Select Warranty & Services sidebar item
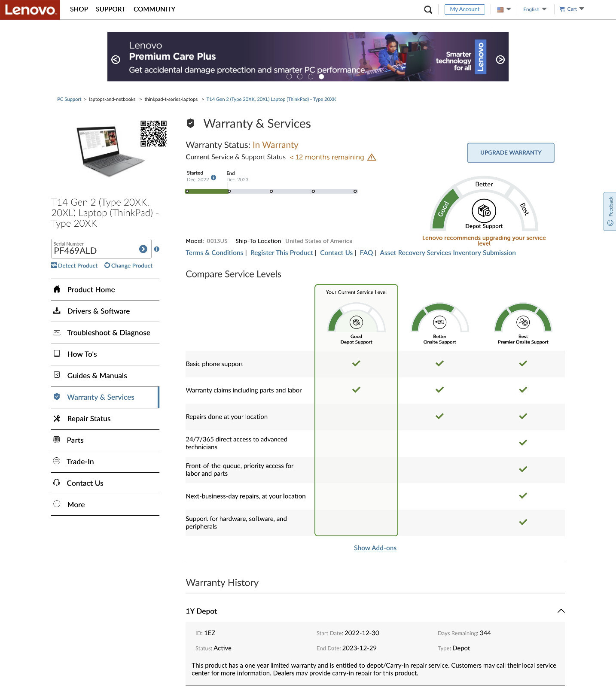Viewport: 616px width, 687px height. 105,397
